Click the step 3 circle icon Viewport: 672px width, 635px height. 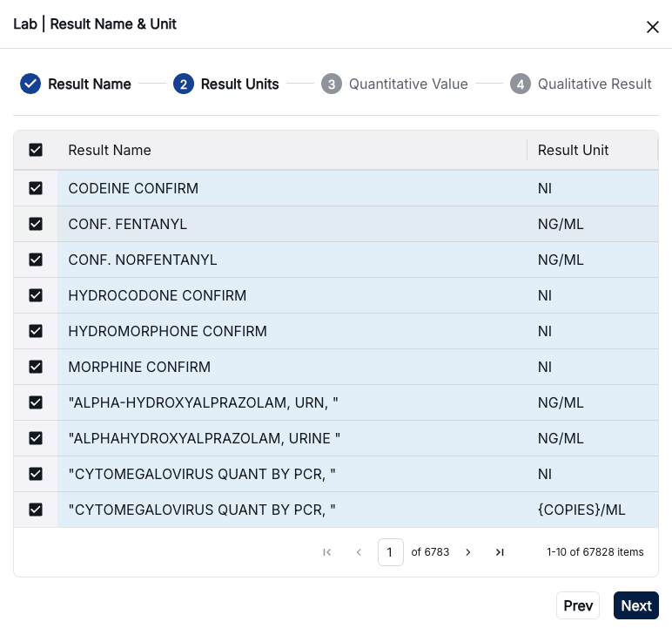click(332, 84)
